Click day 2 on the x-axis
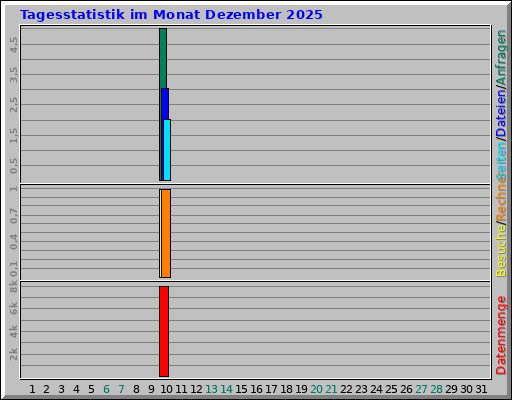This screenshot has height=400, width=512. [46, 389]
